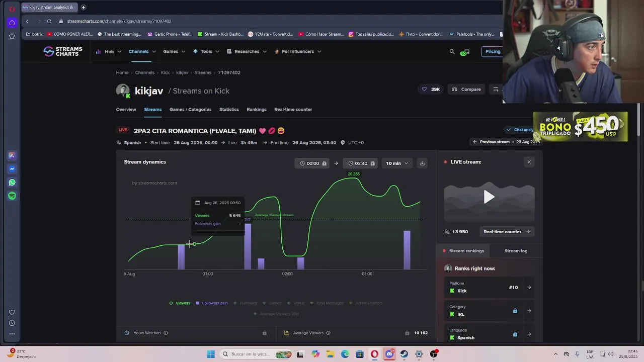Go back in the browser

pos(27,21)
